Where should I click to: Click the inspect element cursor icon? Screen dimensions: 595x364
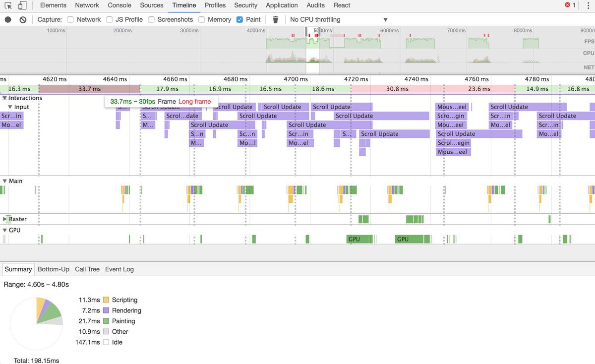8,5
